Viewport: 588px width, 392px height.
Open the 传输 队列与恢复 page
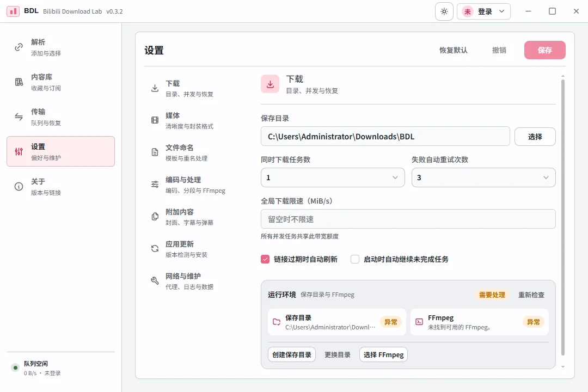(61, 117)
